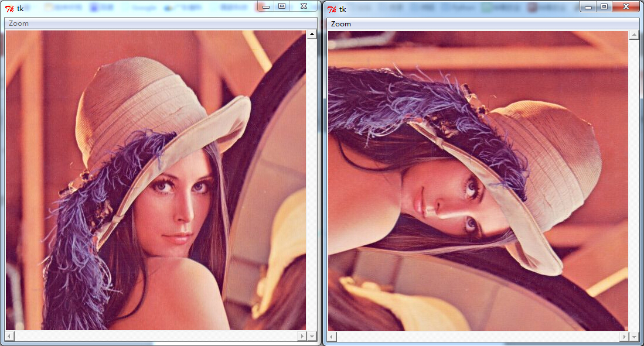This screenshot has height=346, width=644.
Task: Click the horizontal scrollbar left arrow in right window
Action: (332, 337)
